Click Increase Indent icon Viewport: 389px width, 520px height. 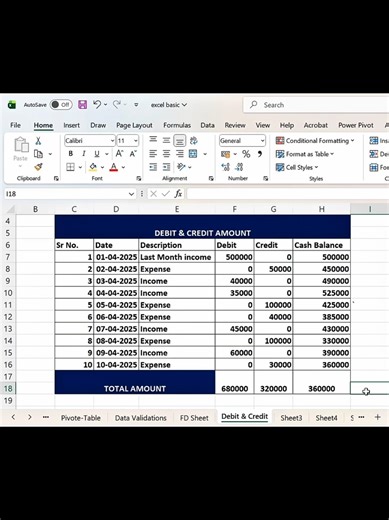point(166,167)
